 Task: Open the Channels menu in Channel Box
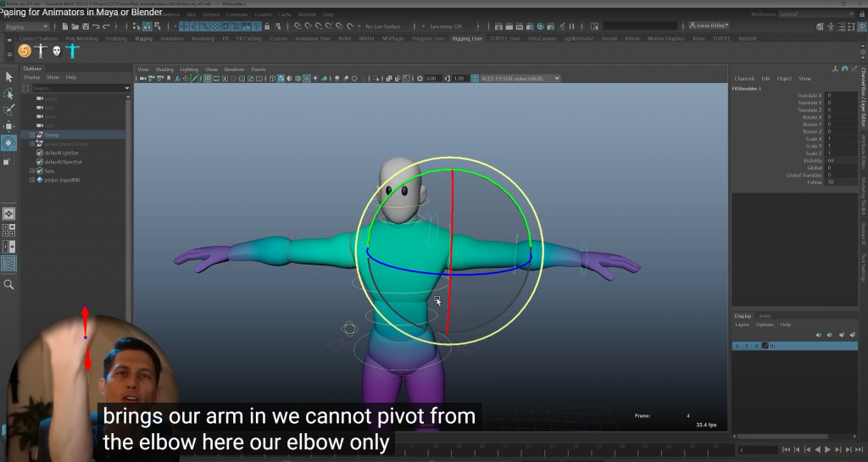pyautogui.click(x=744, y=78)
